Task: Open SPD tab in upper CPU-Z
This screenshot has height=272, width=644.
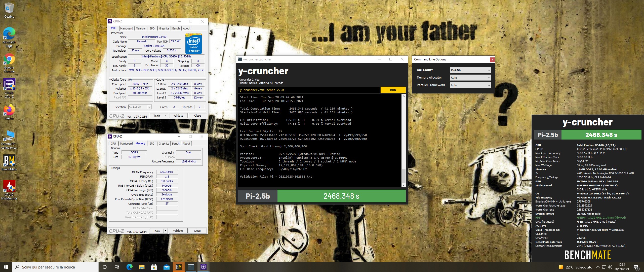Action: click(152, 28)
